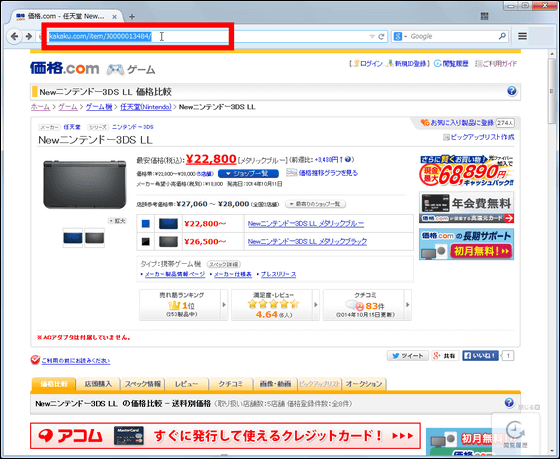Screen dimensions: 560x459
Task: Click the 拡大 enlarge button
Action: click(x=117, y=221)
